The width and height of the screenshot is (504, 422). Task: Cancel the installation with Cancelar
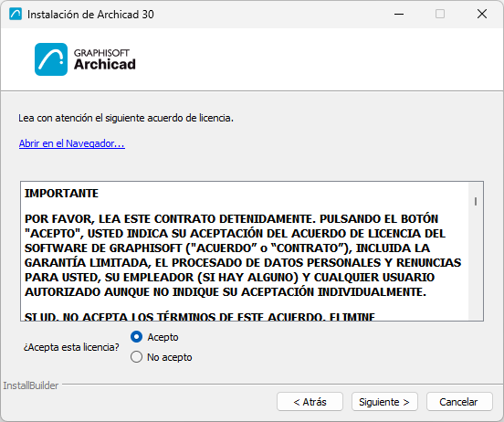tap(459, 402)
